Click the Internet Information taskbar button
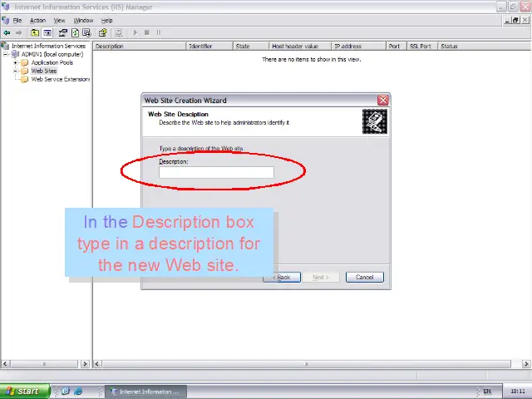Image resolution: width=532 pixels, height=399 pixels. [x=146, y=392]
